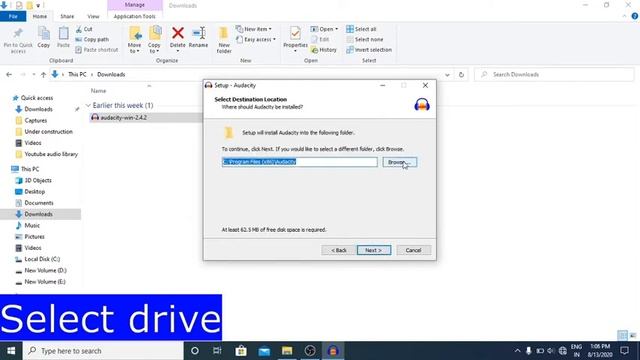Click taskbar Type here to search box
Screen dimensions: 640x360
[103, 351]
